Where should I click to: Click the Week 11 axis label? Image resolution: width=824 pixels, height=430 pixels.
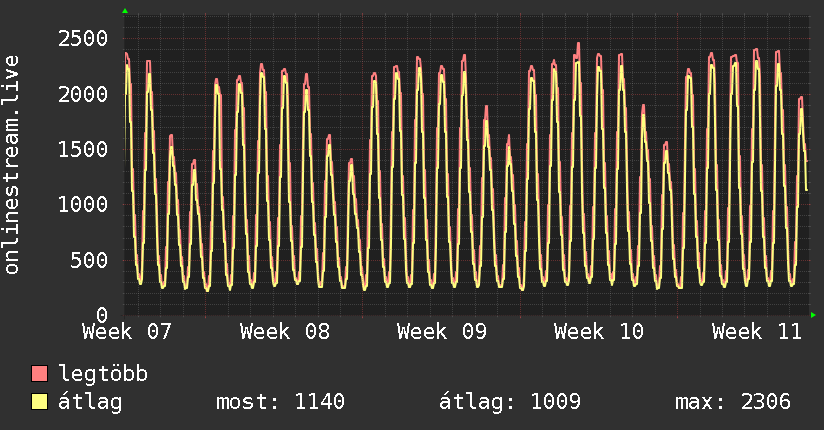tap(756, 332)
